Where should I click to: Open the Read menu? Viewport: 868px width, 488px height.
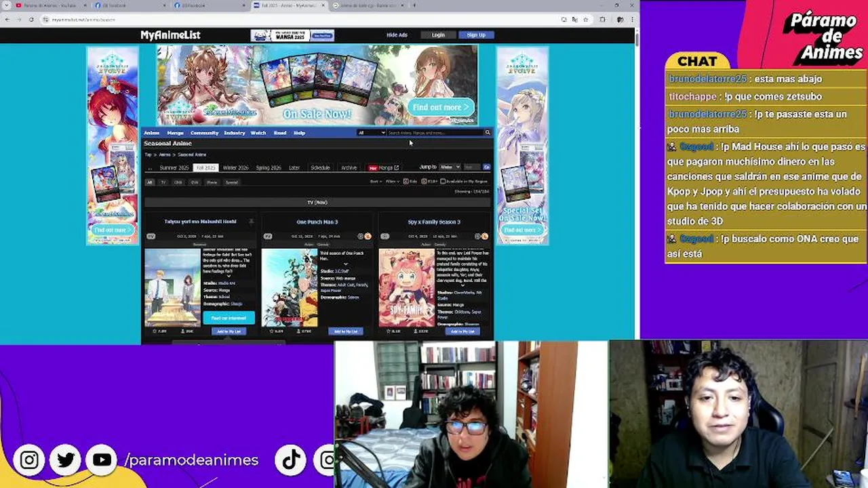coord(280,133)
